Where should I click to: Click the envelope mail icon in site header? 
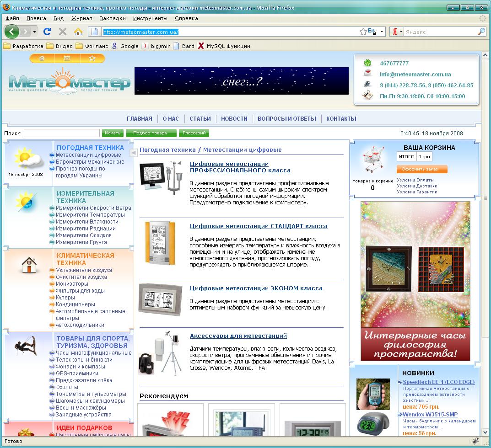[x=67, y=58]
